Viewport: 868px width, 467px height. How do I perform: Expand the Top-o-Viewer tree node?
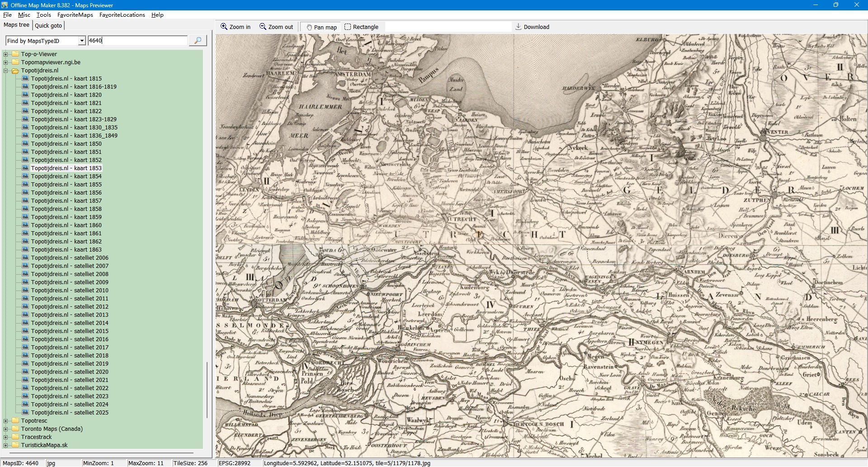point(6,54)
